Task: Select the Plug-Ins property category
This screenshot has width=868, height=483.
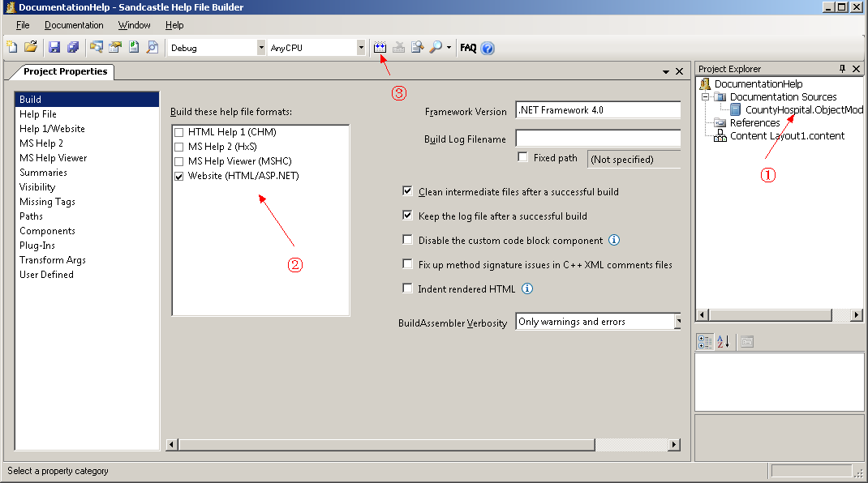Action: 87,245
